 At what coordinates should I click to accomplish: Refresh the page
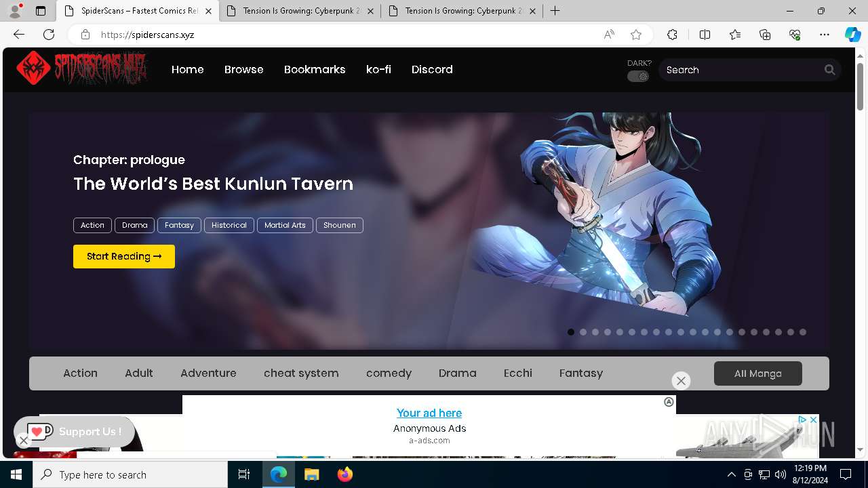pos(49,35)
